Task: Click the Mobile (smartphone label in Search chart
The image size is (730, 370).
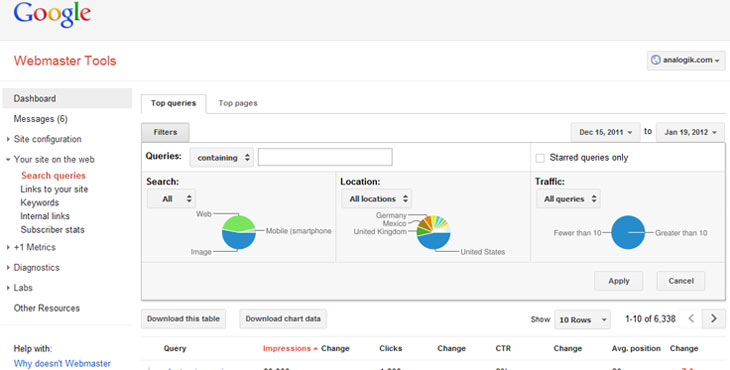Action: click(x=298, y=231)
